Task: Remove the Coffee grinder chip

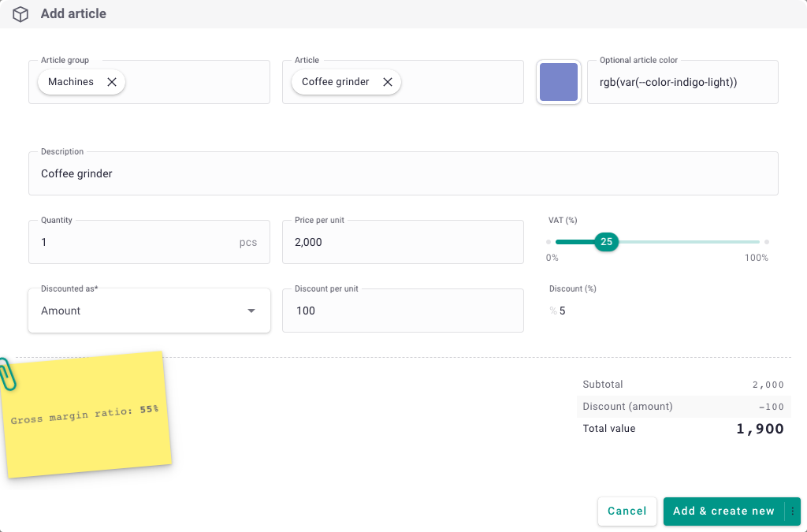Action: [x=387, y=82]
